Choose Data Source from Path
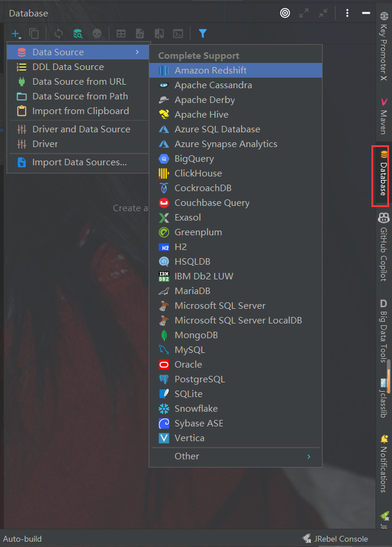This screenshot has width=392, height=547. pyautogui.click(x=78, y=96)
